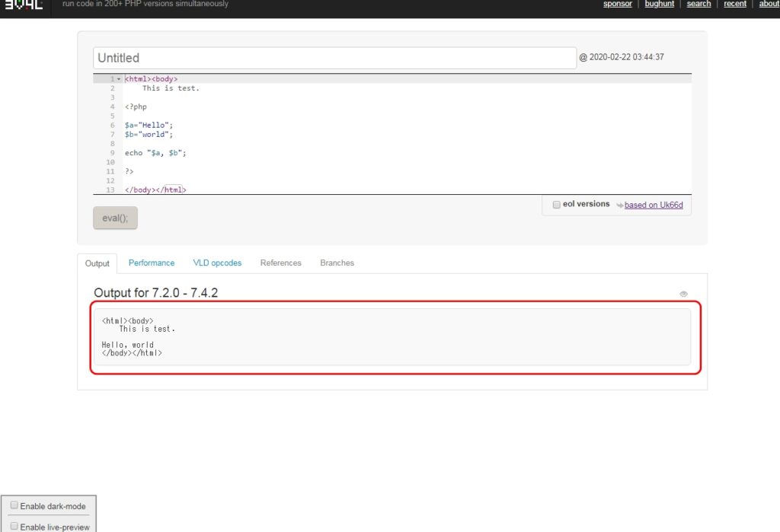Toggle output visibility eye icon

(683, 294)
